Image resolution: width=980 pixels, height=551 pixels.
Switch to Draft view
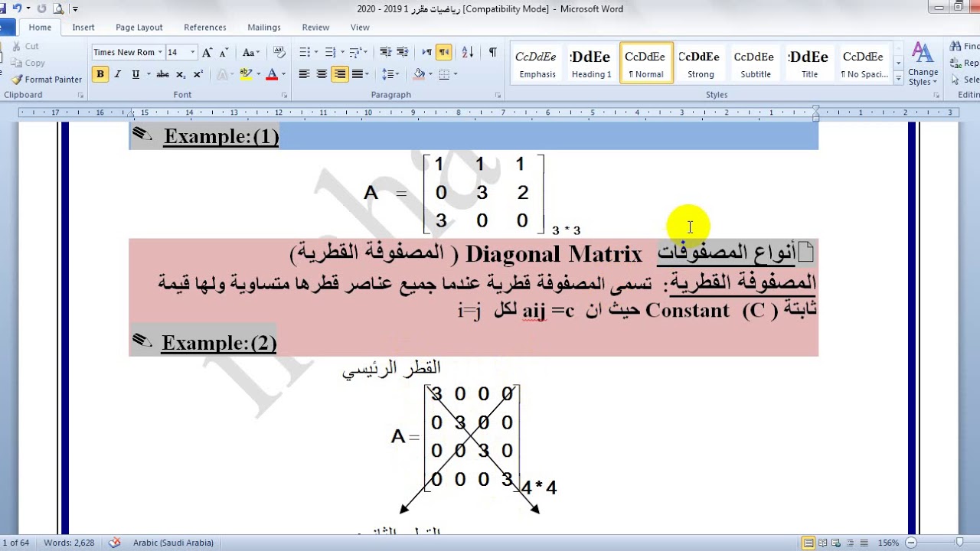click(864, 543)
